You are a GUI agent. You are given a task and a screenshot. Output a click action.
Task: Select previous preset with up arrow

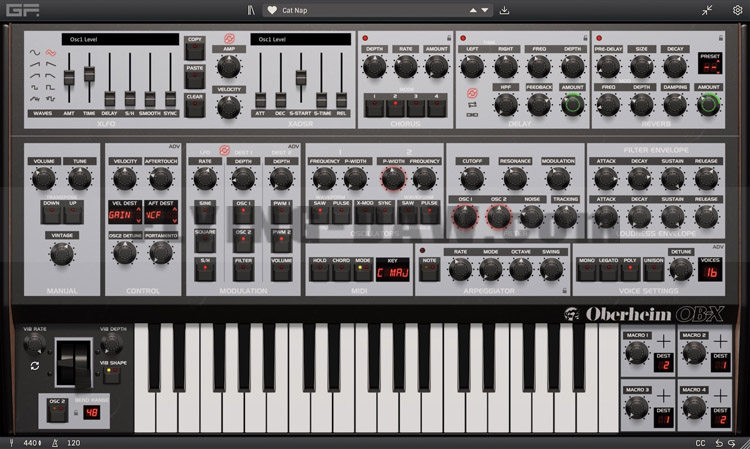[x=473, y=10]
